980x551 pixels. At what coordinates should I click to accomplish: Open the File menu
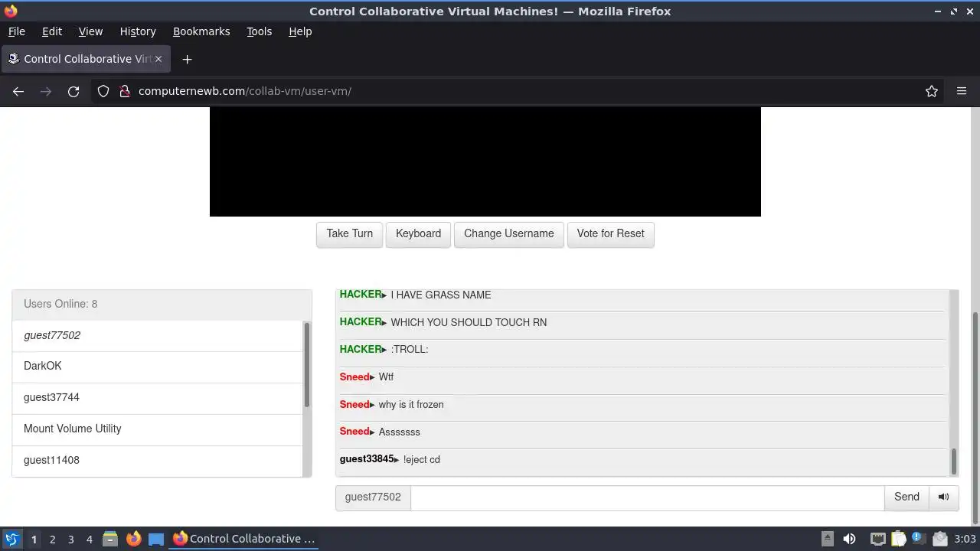[16, 31]
